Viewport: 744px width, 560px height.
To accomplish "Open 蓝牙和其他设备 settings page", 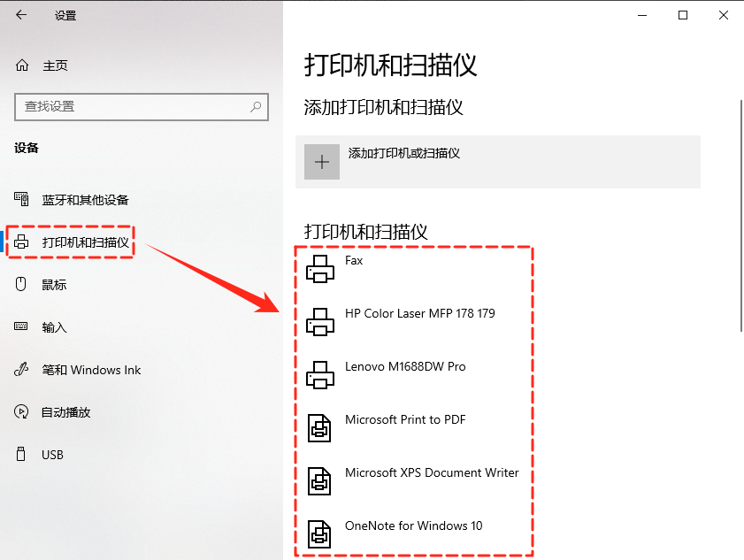I will pyautogui.click(x=86, y=200).
